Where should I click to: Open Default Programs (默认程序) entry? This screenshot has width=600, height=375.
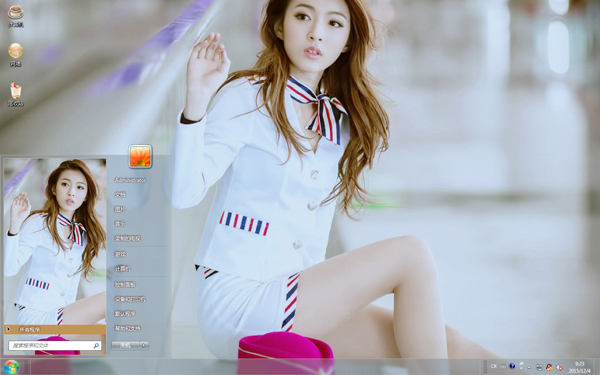tap(125, 313)
